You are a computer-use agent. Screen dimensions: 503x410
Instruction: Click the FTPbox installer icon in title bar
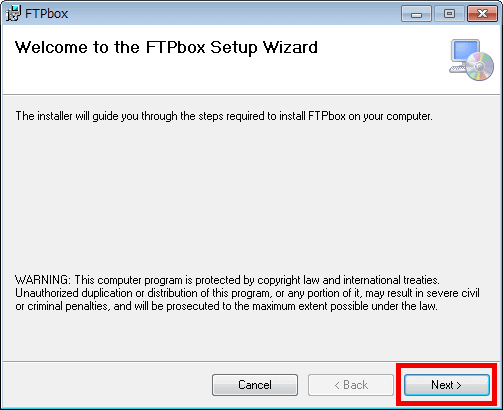click(13, 14)
